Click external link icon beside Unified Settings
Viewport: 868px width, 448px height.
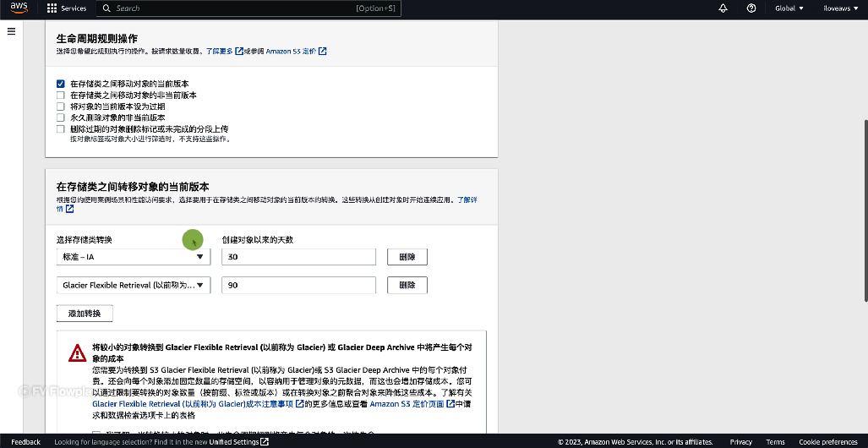[265, 441]
